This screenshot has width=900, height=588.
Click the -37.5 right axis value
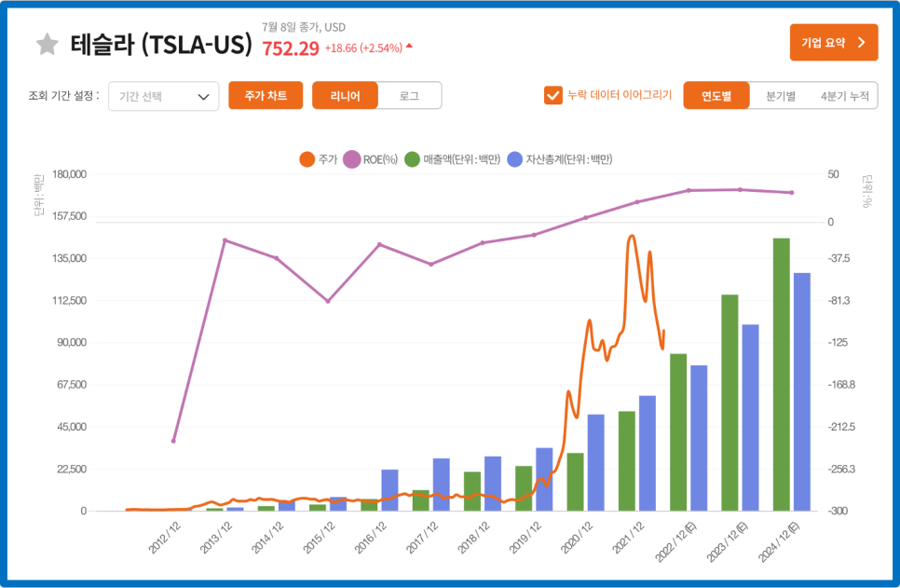839,258
